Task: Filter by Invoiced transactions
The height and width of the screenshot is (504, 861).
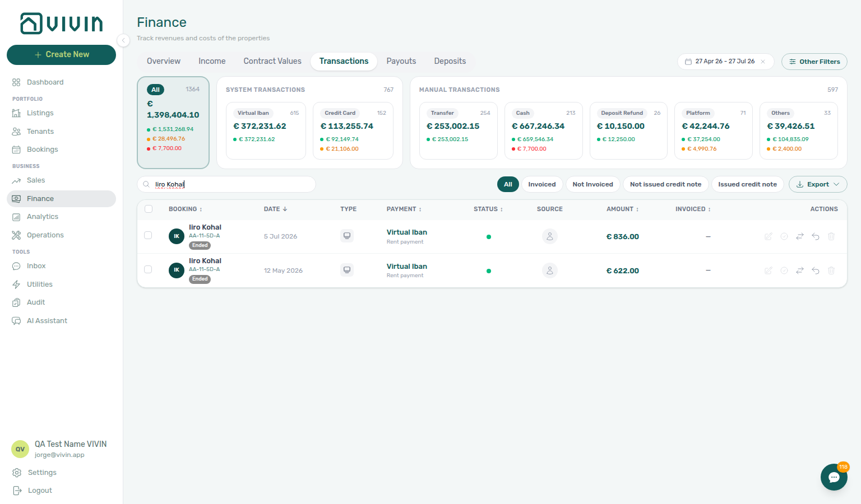Action: (x=542, y=184)
